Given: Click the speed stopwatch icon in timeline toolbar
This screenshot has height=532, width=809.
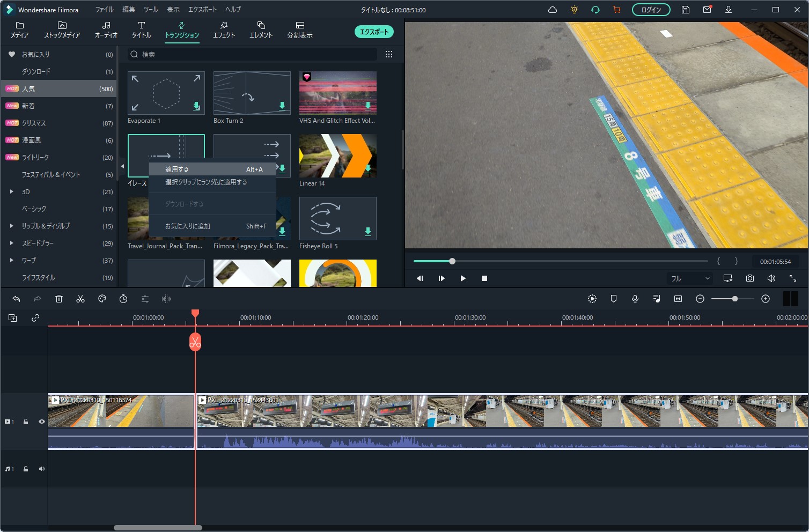Looking at the screenshot, I should tap(123, 299).
